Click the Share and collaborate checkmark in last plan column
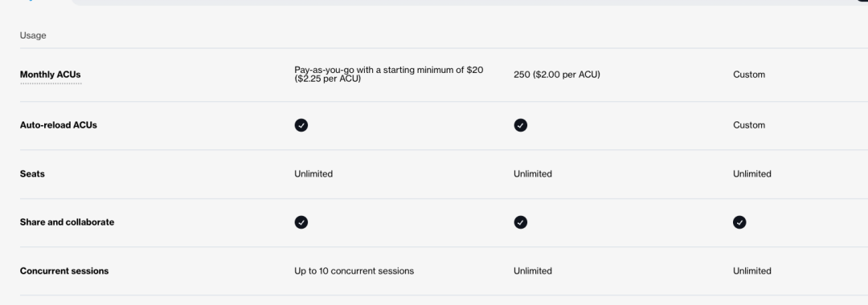The image size is (868, 305). point(739,222)
